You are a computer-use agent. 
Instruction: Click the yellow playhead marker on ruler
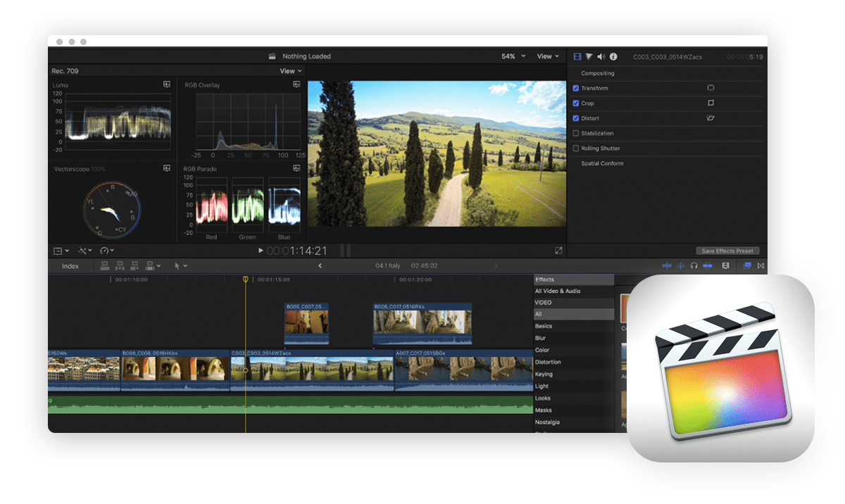[245, 279]
